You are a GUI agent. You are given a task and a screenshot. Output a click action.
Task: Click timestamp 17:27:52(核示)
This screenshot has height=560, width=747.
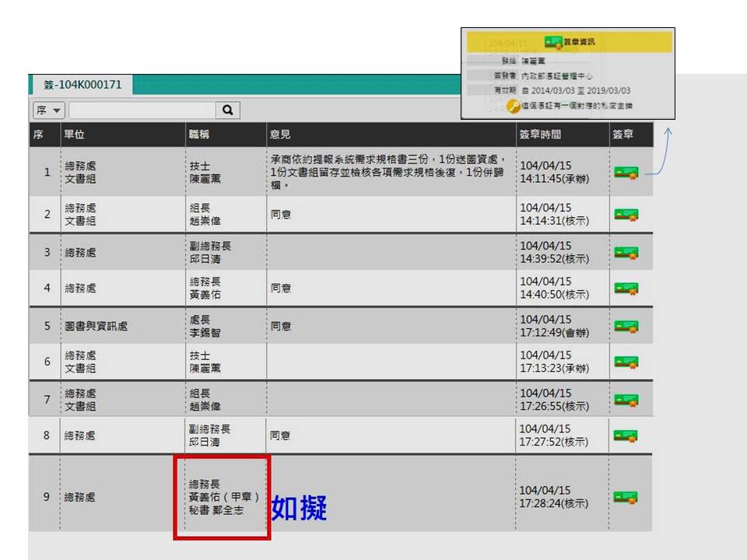pos(553,443)
